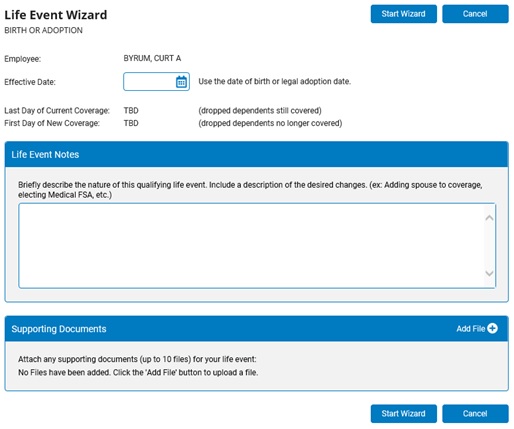This screenshot has width=514, height=429.
Task: Click the top Start Wizard button
Action: click(404, 14)
